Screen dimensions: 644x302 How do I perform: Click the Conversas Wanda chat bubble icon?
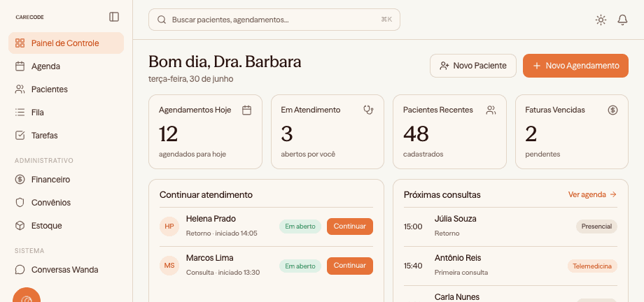click(20, 270)
